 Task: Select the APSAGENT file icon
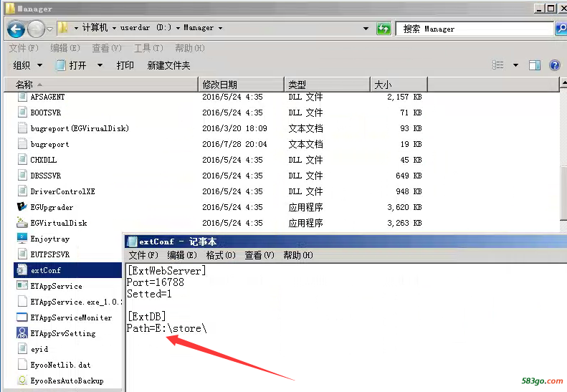pyautogui.click(x=22, y=96)
